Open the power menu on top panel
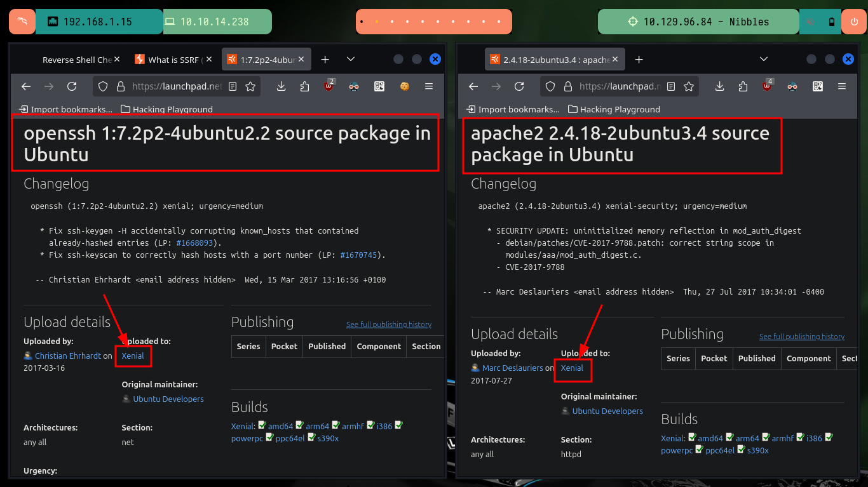The width and height of the screenshot is (868, 487). coord(854,22)
